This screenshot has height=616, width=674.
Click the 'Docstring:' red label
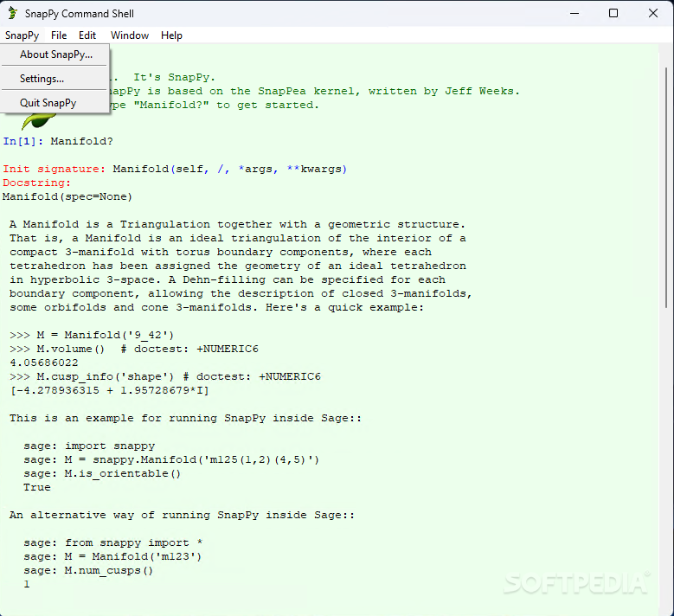36,183
